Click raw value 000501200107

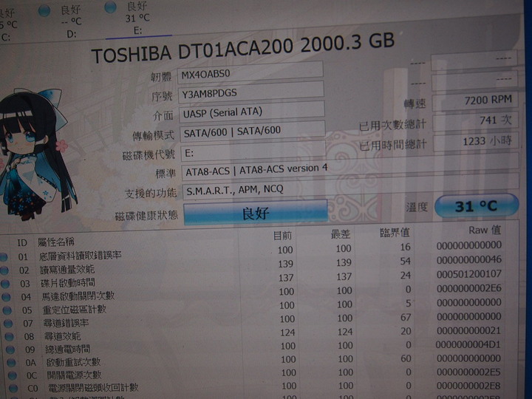click(x=469, y=274)
